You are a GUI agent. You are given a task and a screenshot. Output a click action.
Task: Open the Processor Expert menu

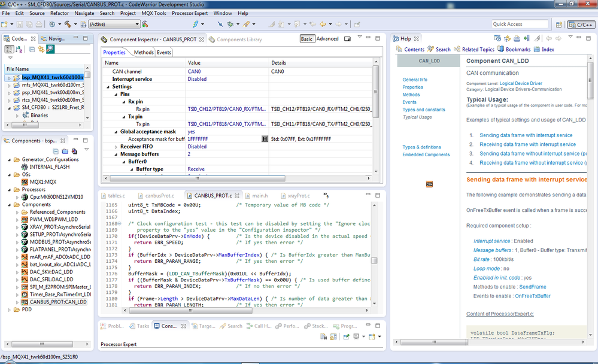point(189,13)
